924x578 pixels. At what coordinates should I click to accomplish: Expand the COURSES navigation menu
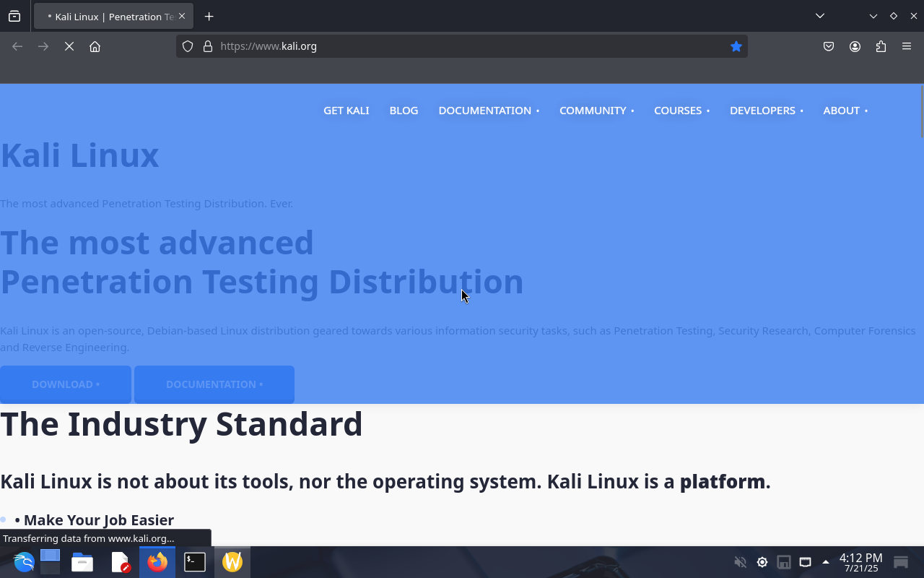[681, 111]
